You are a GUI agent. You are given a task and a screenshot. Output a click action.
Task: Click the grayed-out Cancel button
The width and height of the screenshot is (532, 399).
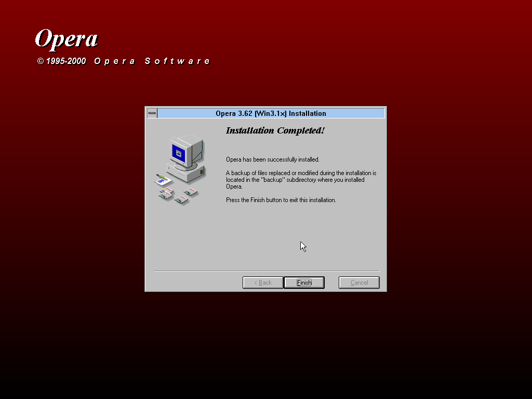[x=359, y=283]
